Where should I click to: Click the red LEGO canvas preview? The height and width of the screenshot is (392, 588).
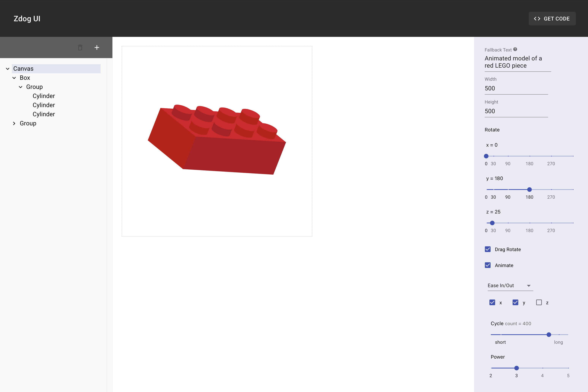pos(217,141)
